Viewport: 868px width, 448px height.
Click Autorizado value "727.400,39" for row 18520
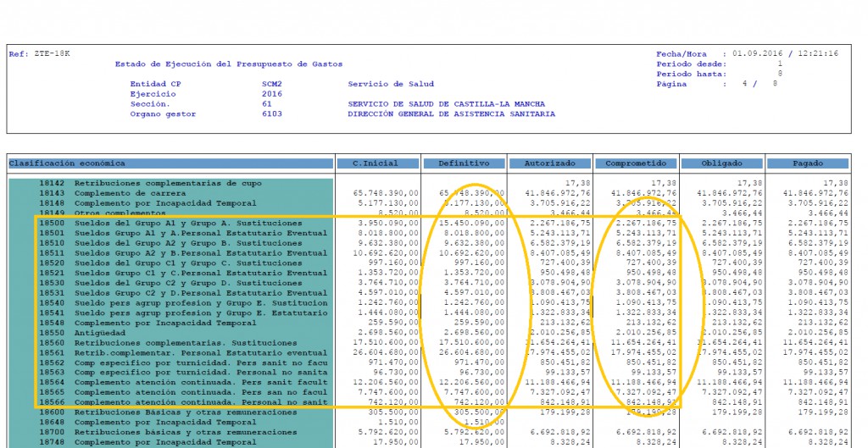tap(565, 263)
